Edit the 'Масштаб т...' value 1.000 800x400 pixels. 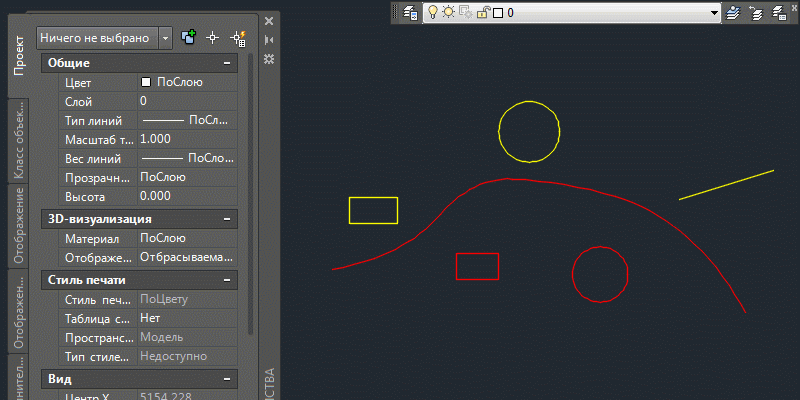[187, 139]
